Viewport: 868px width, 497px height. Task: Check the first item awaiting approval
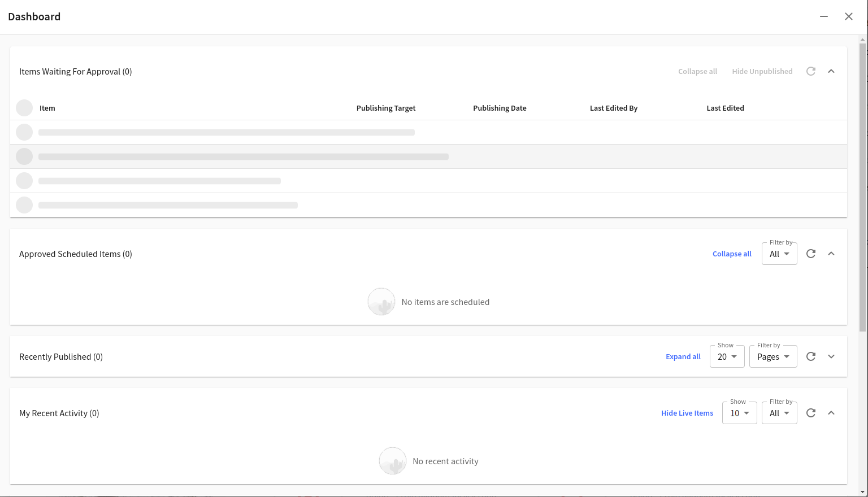(x=24, y=132)
